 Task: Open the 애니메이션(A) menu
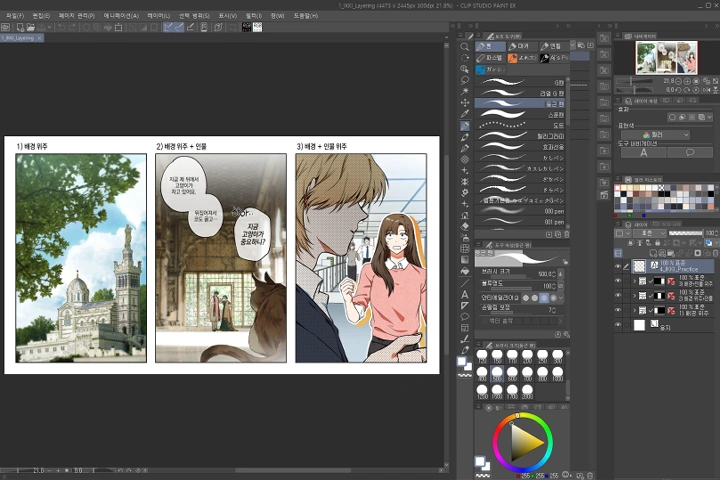click(121, 16)
